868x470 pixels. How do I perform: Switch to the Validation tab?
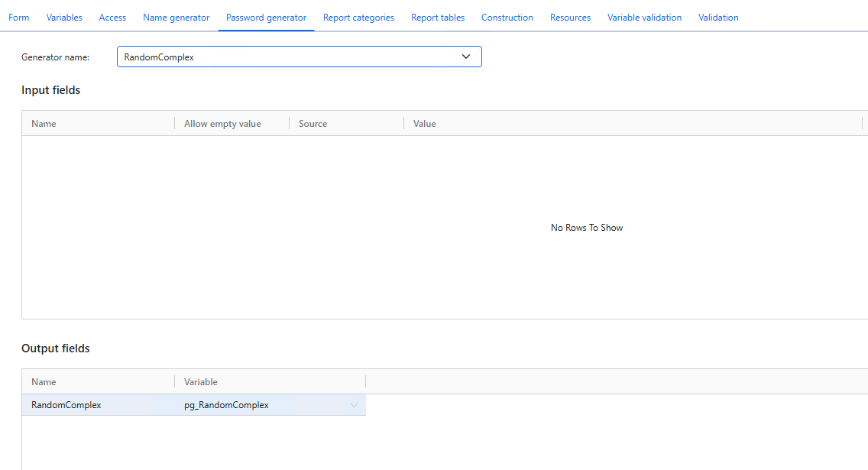(x=718, y=18)
